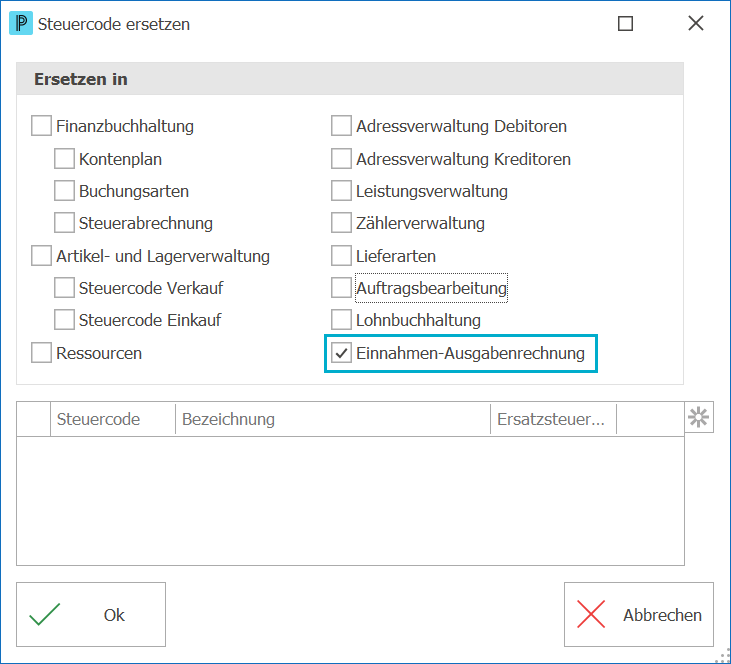Click the Steuercode column header

pyautogui.click(x=113, y=419)
